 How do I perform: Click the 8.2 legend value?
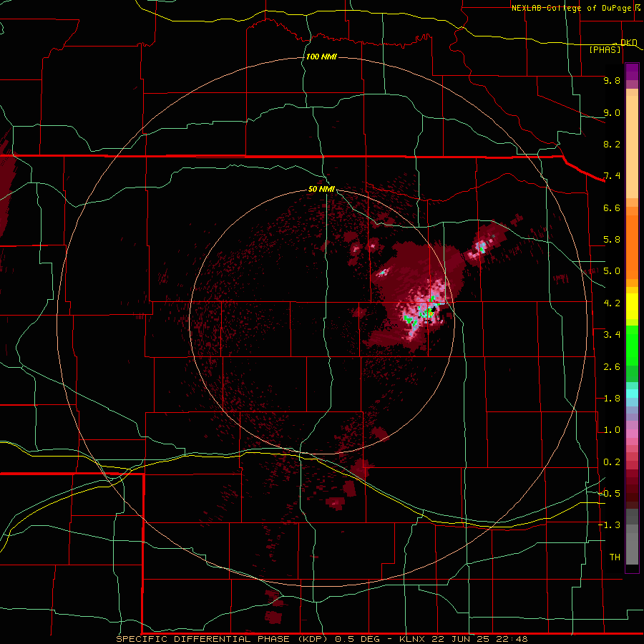click(612, 144)
